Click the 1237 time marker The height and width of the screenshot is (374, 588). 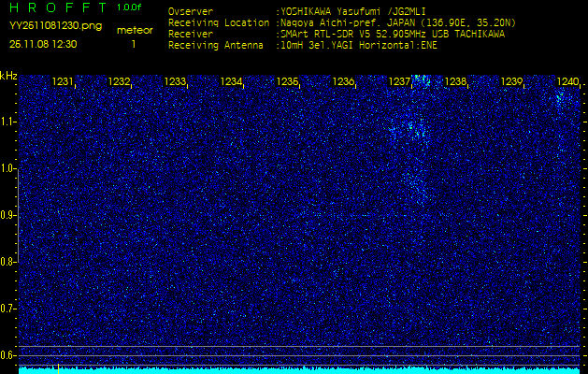399,81
